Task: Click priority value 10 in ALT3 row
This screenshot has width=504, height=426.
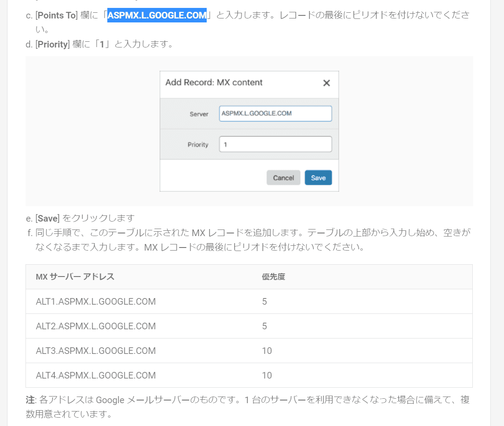Action: [x=267, y=351]
